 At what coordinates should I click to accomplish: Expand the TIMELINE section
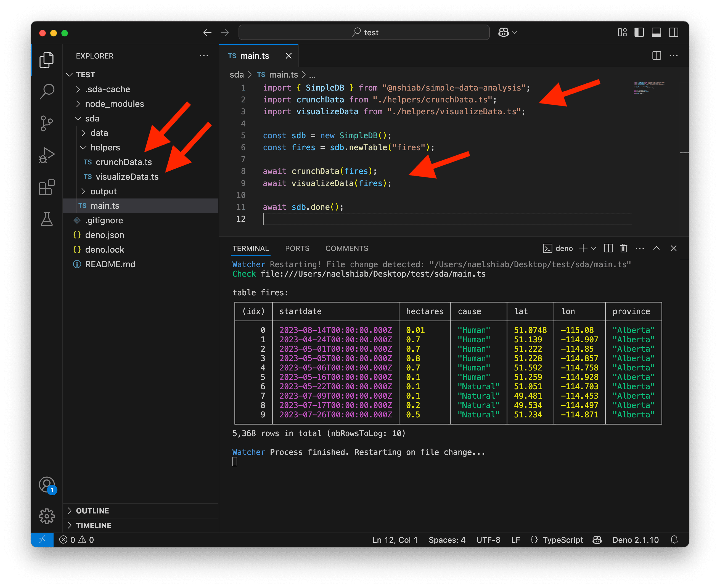tap(141, 525)
